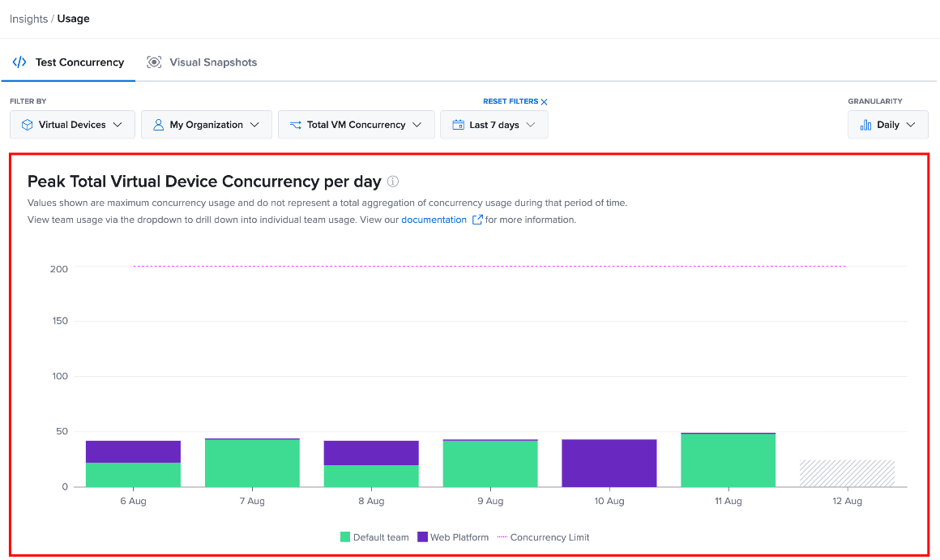Toggle Concurrency Limit line in legend
The height and width of the screenshot is (560, 940).
click(x=543, y=537)
